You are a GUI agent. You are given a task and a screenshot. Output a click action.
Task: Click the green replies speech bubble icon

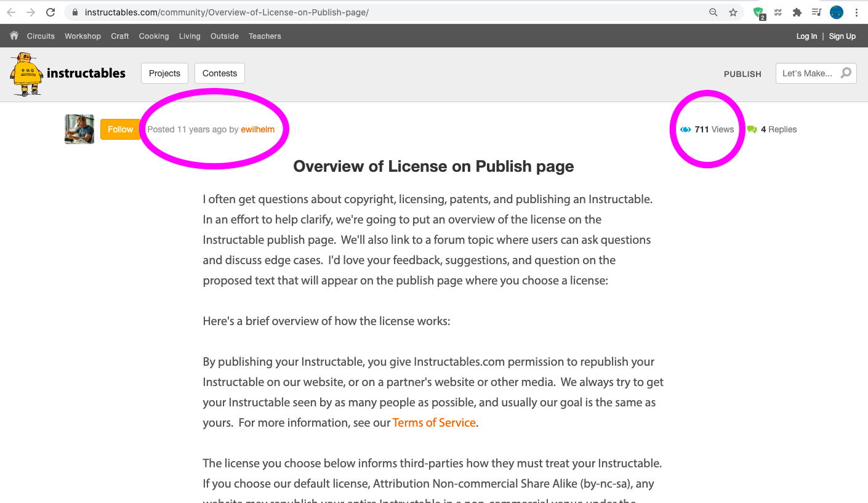752,130
